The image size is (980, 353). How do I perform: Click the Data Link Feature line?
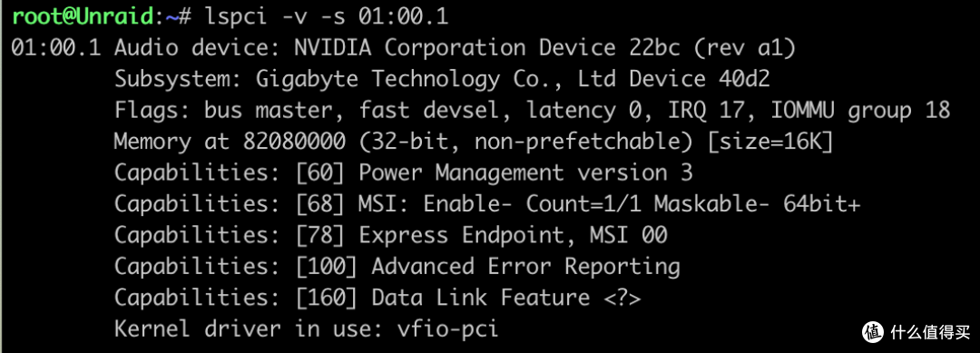pos(377,298)
